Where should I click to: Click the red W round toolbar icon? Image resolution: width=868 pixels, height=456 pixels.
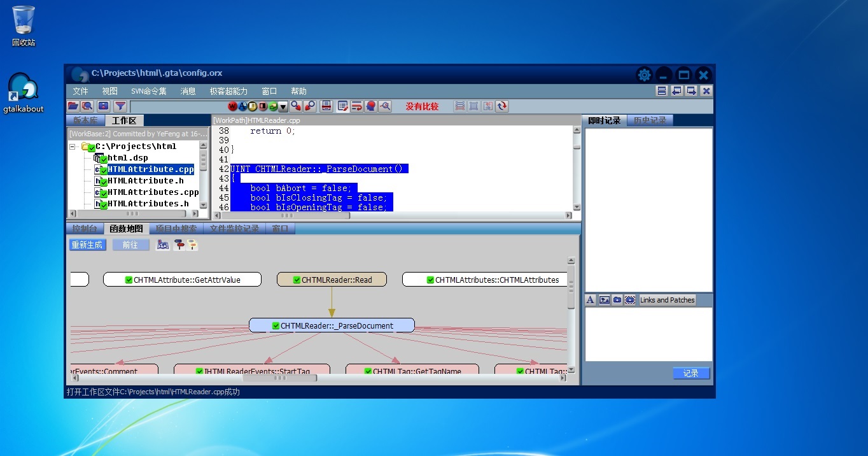click(232, 106)
